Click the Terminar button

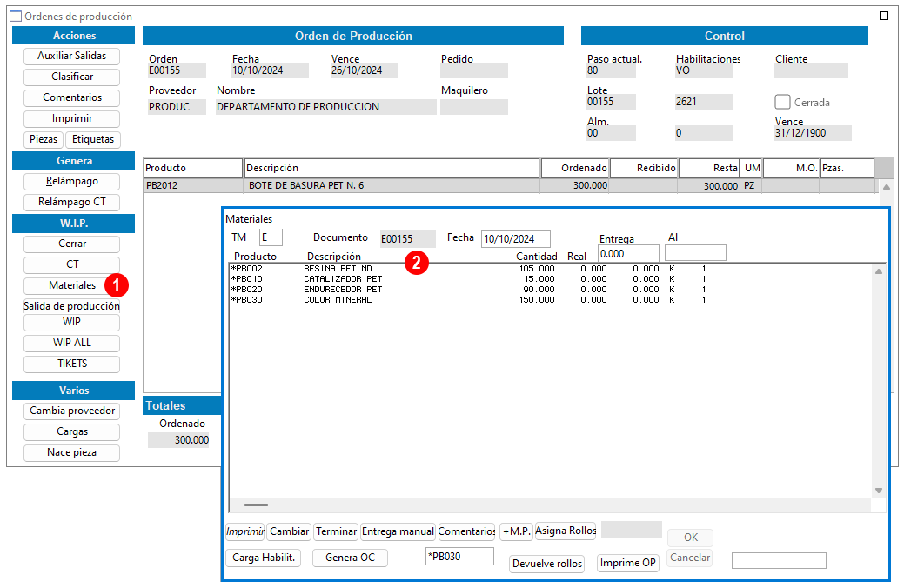(x=336, y=531)
